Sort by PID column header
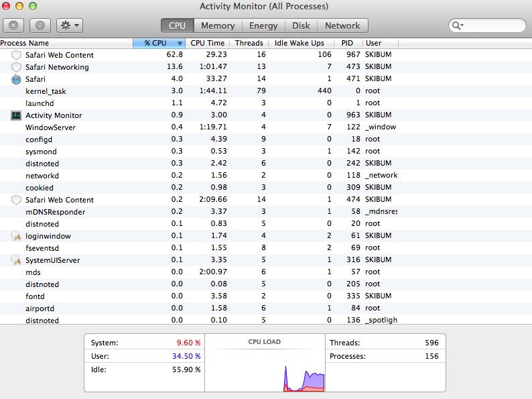 [x=347, y=43]
